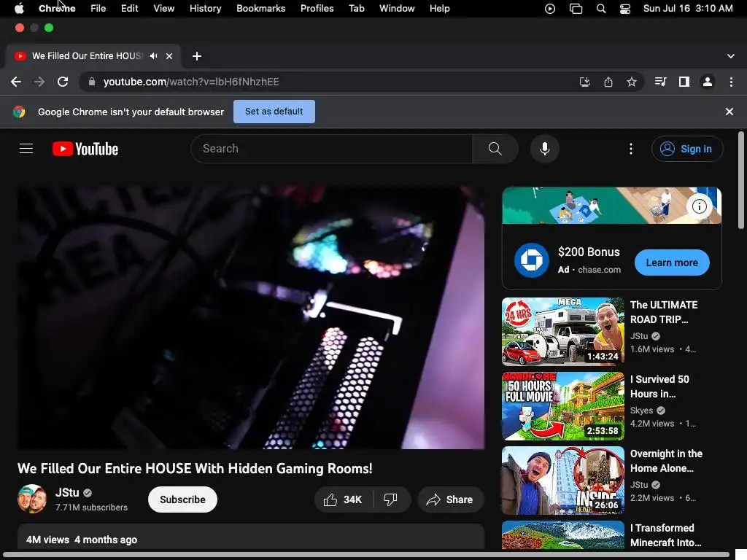Click the search magnifier button

[x=495, y=149]
